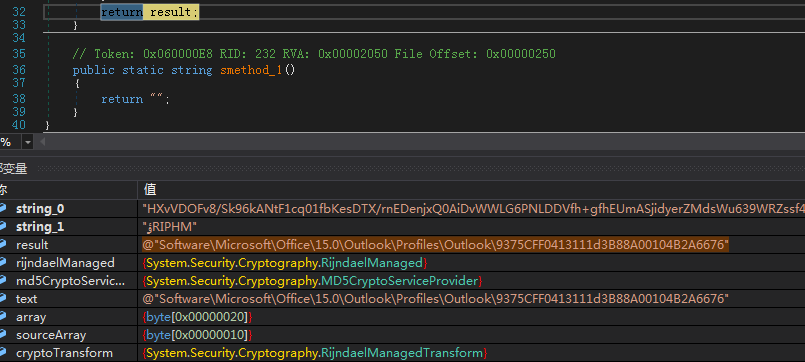Click the byte[0x00000020] array value
This screenshot has height=362, width=805.
[197, 317]
